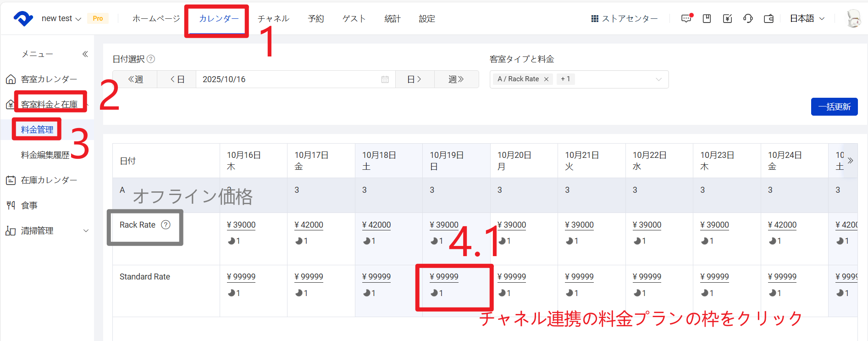Open the messages icon with red notification dot
Viewport: 868px width, 341px height.
click(686, 19)
